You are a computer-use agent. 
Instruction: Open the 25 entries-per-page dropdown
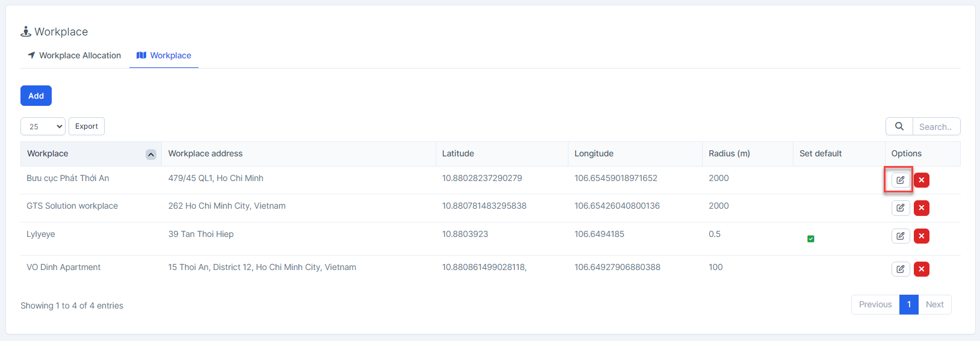43,126
